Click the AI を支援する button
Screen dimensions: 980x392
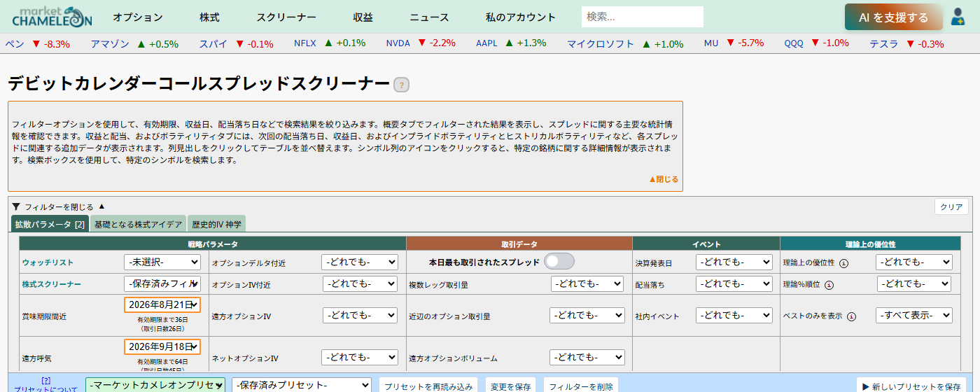pos(894,17)
